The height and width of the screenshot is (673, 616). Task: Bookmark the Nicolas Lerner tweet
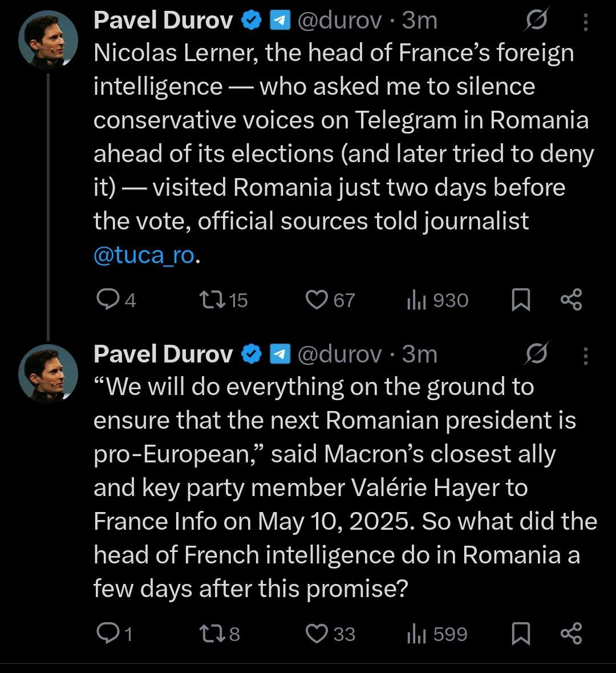pos(520,300)
